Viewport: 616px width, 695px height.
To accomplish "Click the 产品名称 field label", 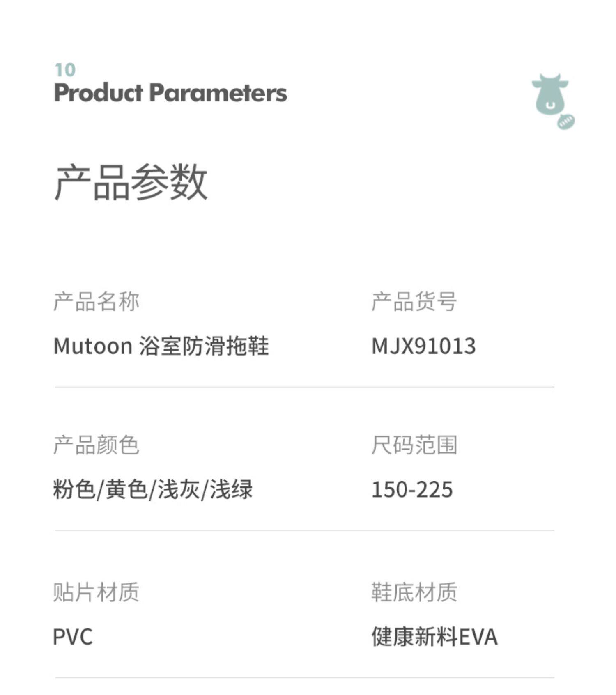I will pos(97,302).
